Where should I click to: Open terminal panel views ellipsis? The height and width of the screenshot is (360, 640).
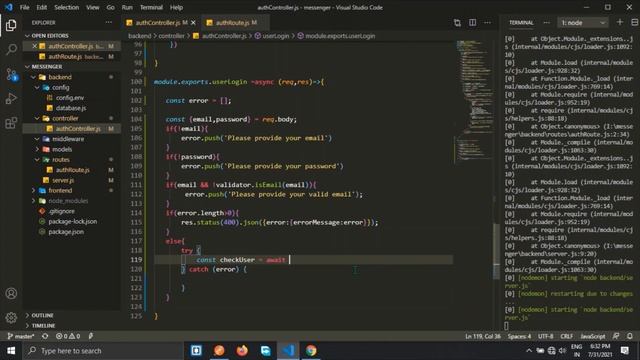[547, 23]
